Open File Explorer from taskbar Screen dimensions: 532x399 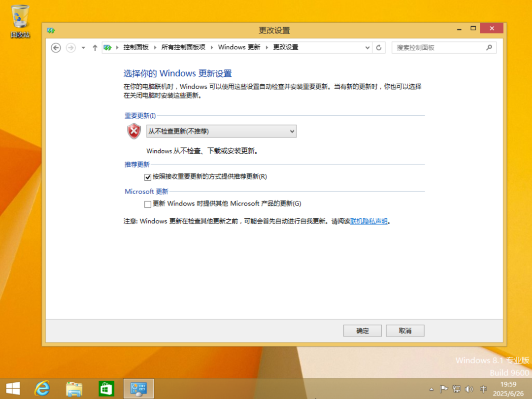[x=74, y=389]
